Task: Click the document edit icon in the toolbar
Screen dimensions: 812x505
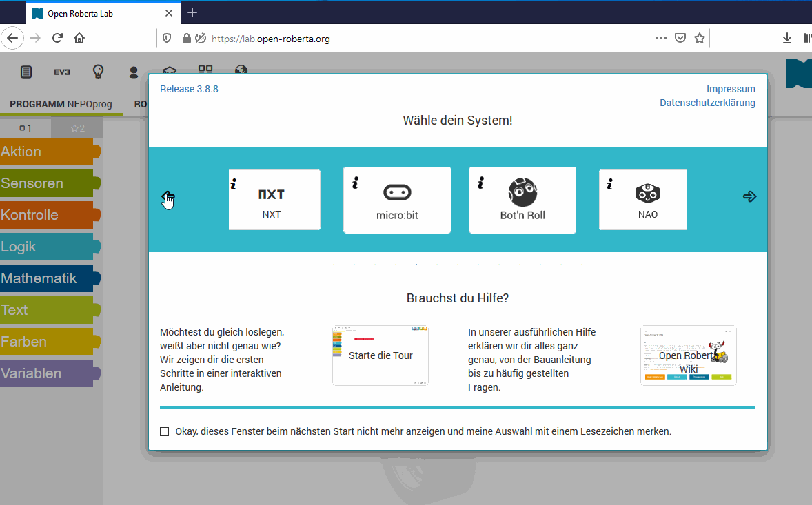Action: 26,71
